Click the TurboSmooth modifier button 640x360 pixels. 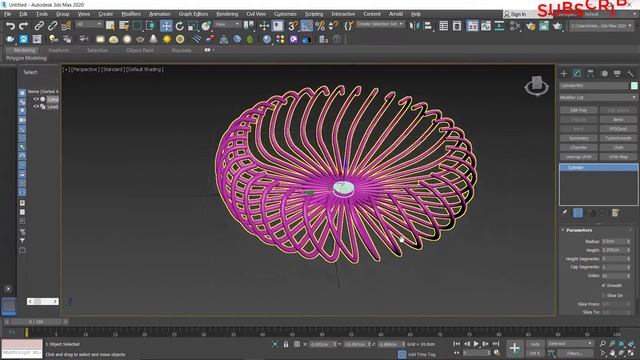[x=618, y=138]
